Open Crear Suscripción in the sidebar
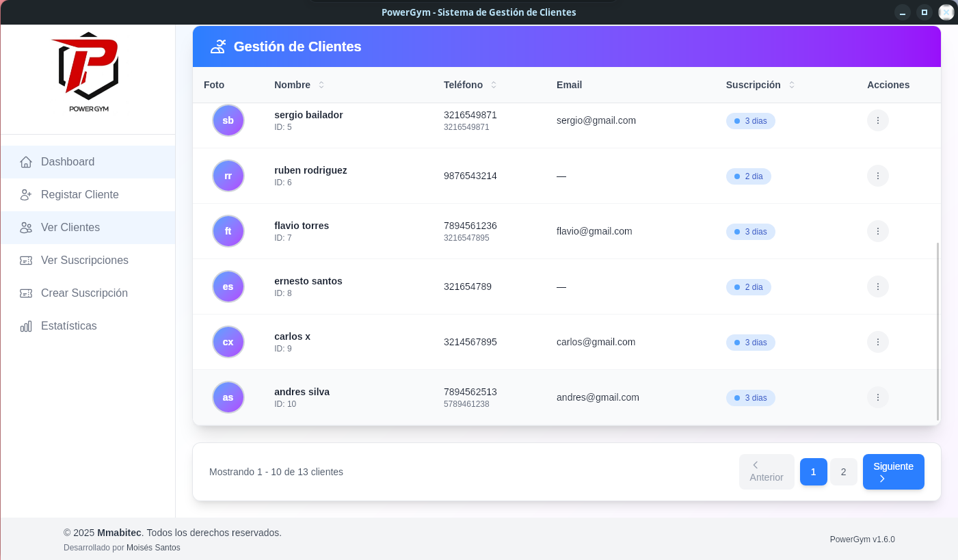 point(88,293)
